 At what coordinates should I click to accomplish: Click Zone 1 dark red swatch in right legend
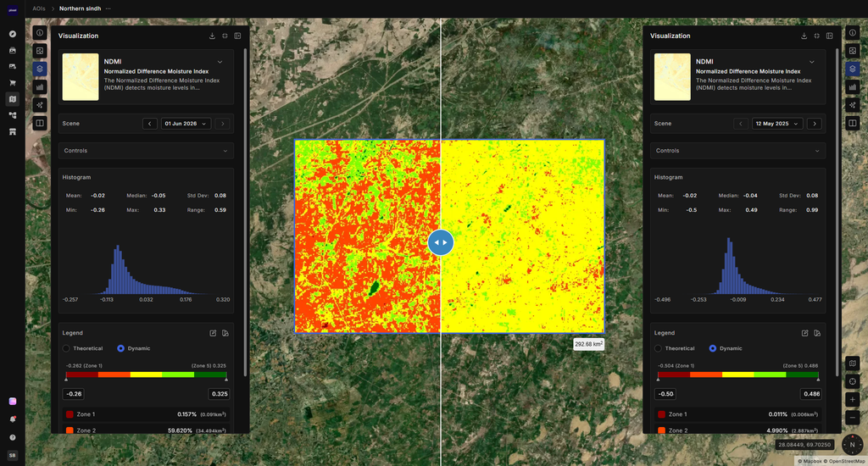pos(661,414)
